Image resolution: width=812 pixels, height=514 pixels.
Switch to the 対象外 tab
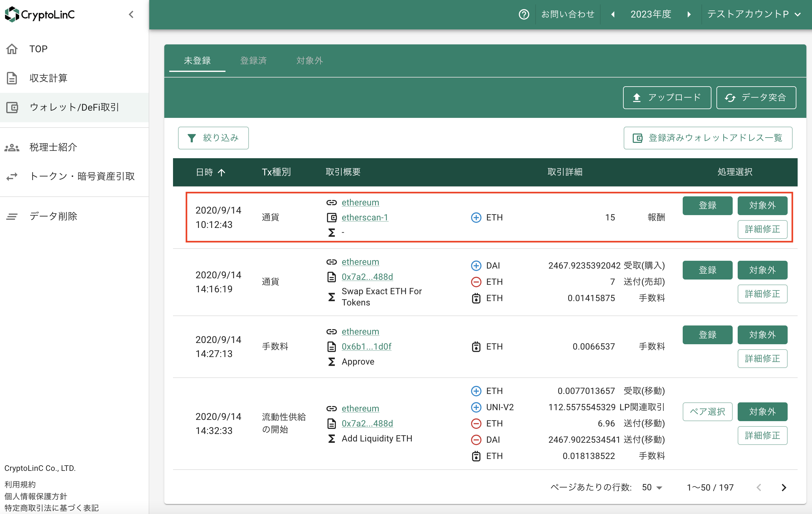coord(309,60)
